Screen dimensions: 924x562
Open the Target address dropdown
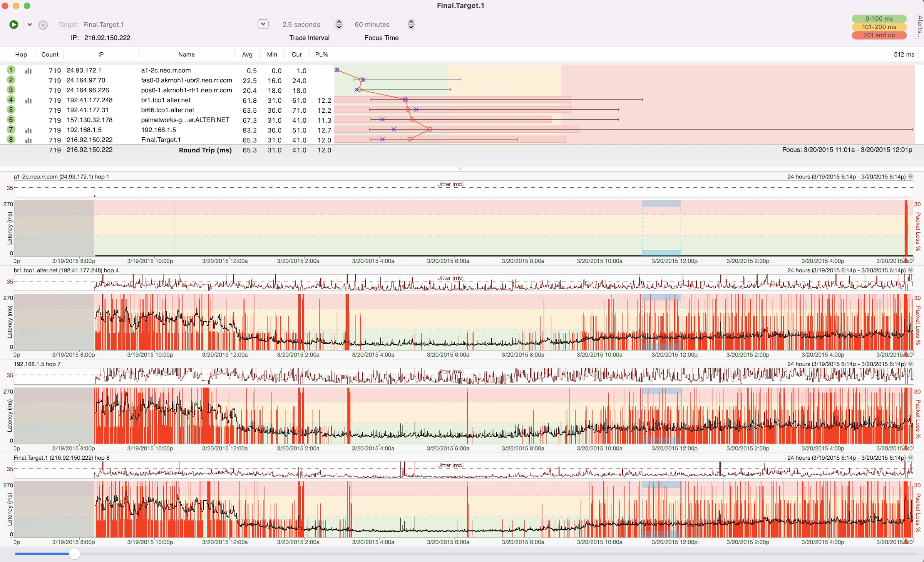263,24
